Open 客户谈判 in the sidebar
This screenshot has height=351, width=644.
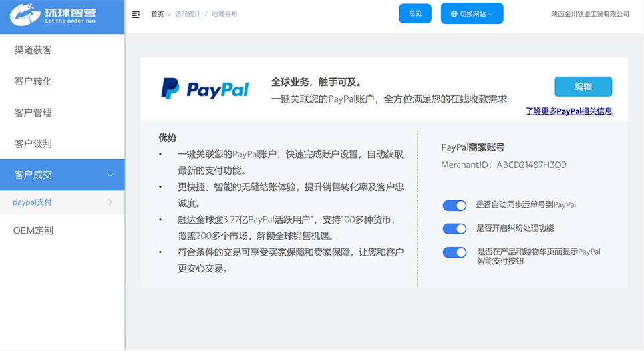tap(33, 144)
